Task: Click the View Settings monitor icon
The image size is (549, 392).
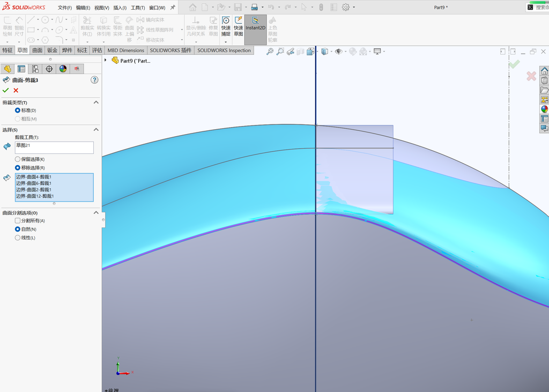Action: pyautogui.click(x=377, y=51)
